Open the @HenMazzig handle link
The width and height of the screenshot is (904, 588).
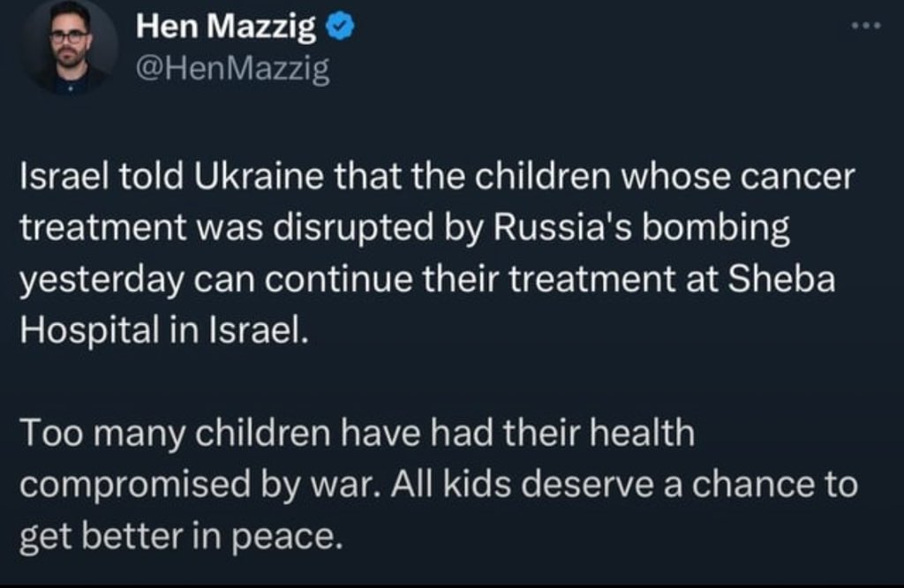[233, 70]
